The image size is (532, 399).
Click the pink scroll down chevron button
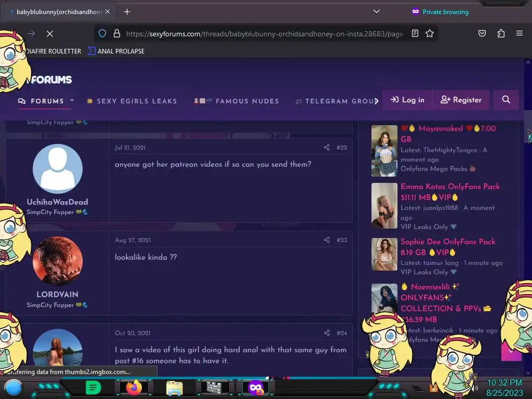[x=511, y=352]
